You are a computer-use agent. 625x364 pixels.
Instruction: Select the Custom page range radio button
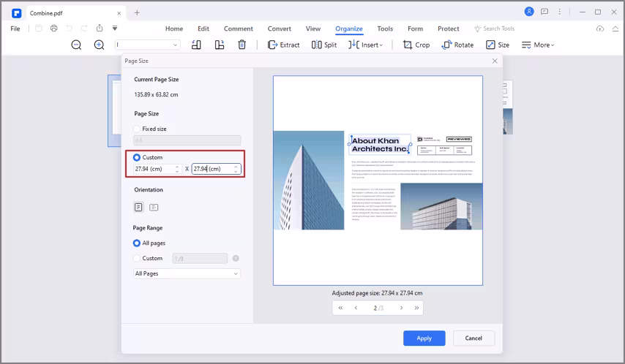(137, 258)
